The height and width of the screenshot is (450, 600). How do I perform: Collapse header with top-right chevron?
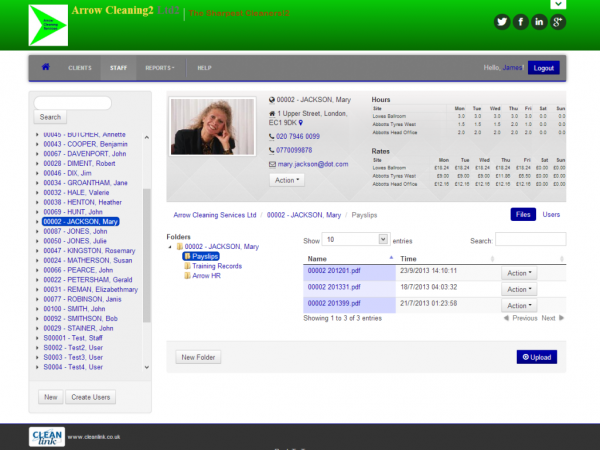click(x=558, y=4)
